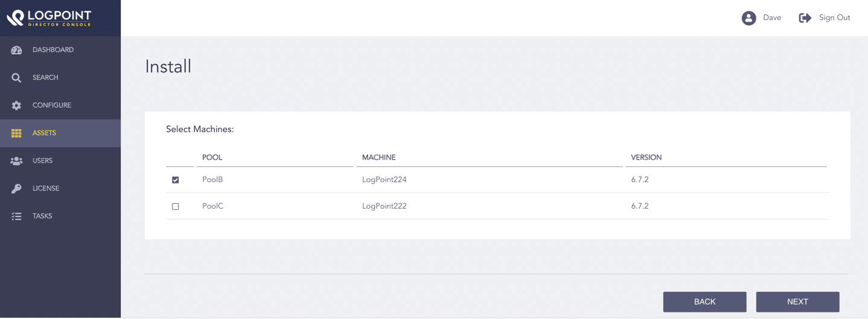Image resolution: width=868 pixels, height=319 pixels.
Task: Go to the Configure menu label
Action: 52,106
